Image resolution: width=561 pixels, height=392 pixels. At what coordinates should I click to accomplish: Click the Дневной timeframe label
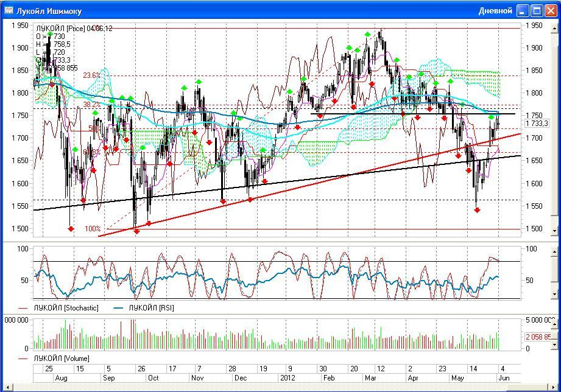pyautogui.click(x=495, y=11)
